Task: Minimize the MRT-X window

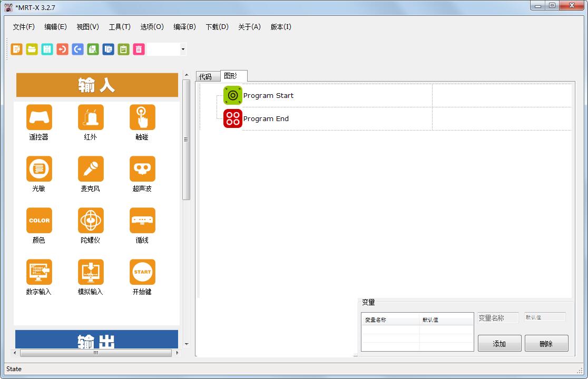Action: 538,6
